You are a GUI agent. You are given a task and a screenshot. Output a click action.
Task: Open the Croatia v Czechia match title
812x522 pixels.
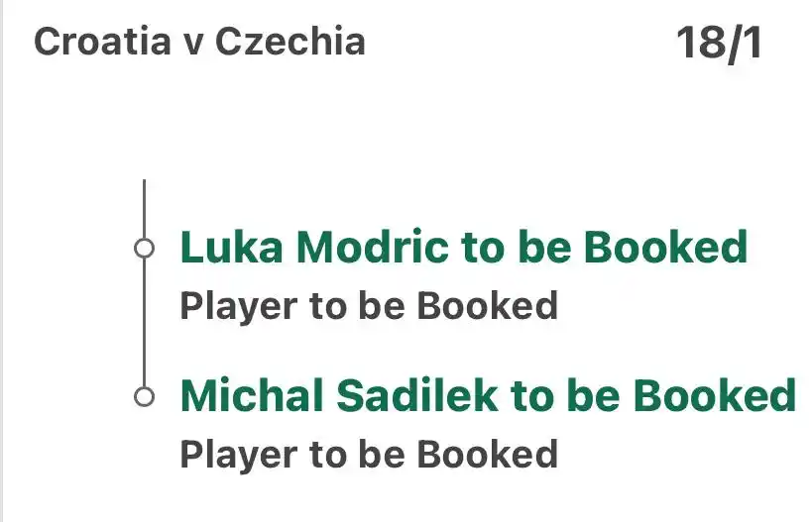pos(200,42)
